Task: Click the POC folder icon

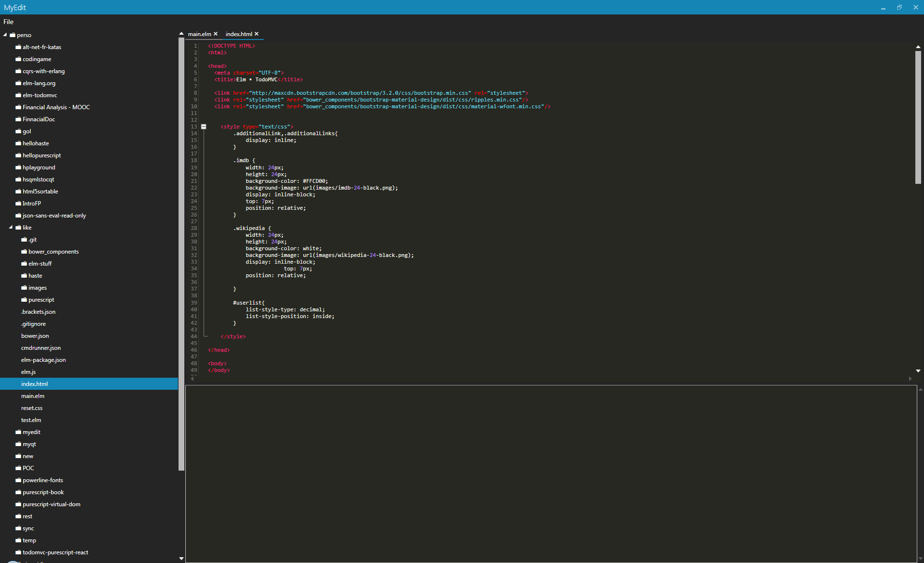Action: [18, 468]
